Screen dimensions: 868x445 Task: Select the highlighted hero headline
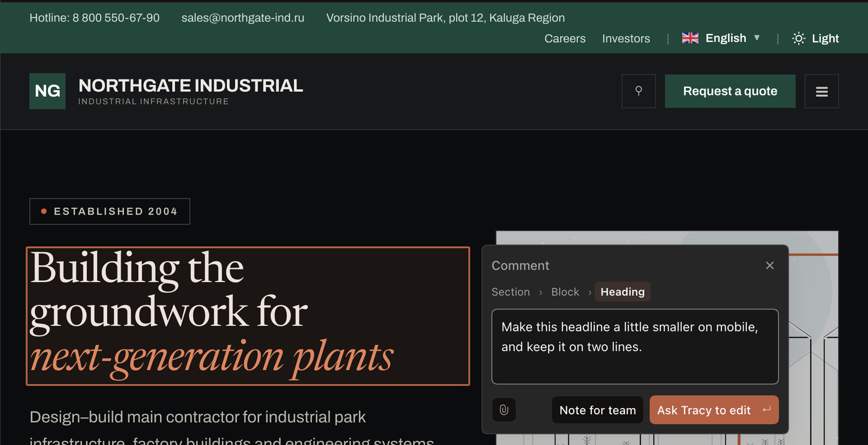248,316
